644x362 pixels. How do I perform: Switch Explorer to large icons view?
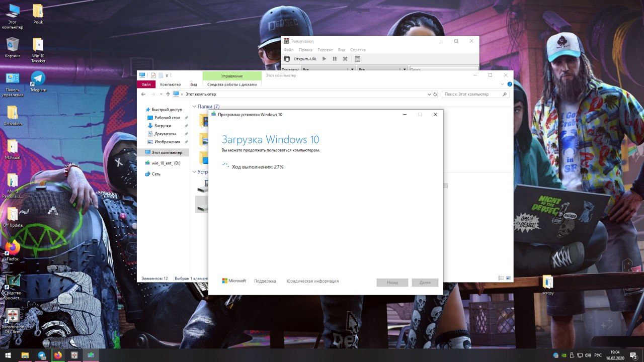[x=509, y=278]
